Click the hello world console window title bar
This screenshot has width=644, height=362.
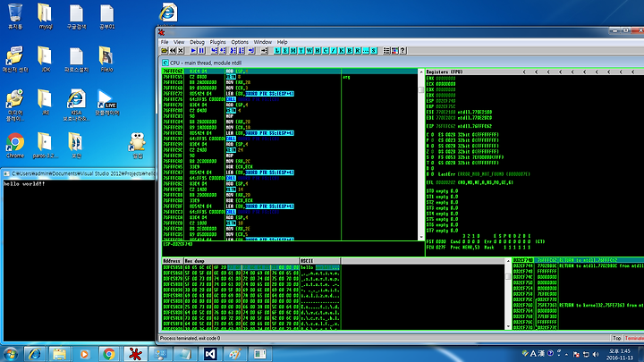tap(79, 173)
